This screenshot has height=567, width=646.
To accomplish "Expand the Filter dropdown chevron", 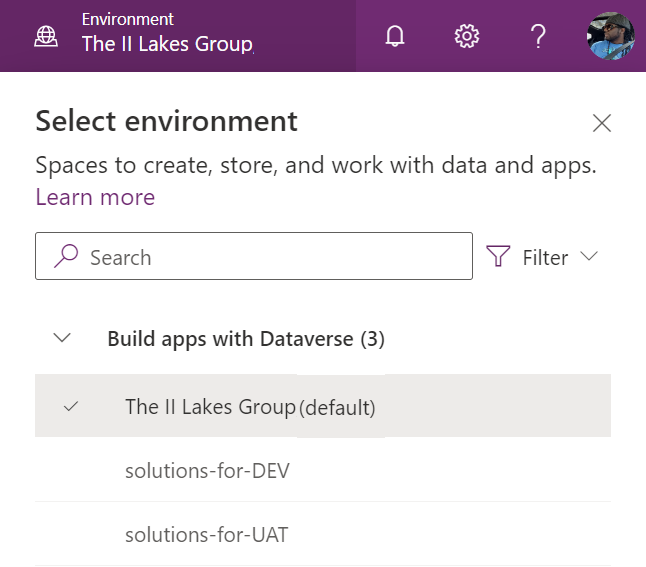I will click(589, 256).
